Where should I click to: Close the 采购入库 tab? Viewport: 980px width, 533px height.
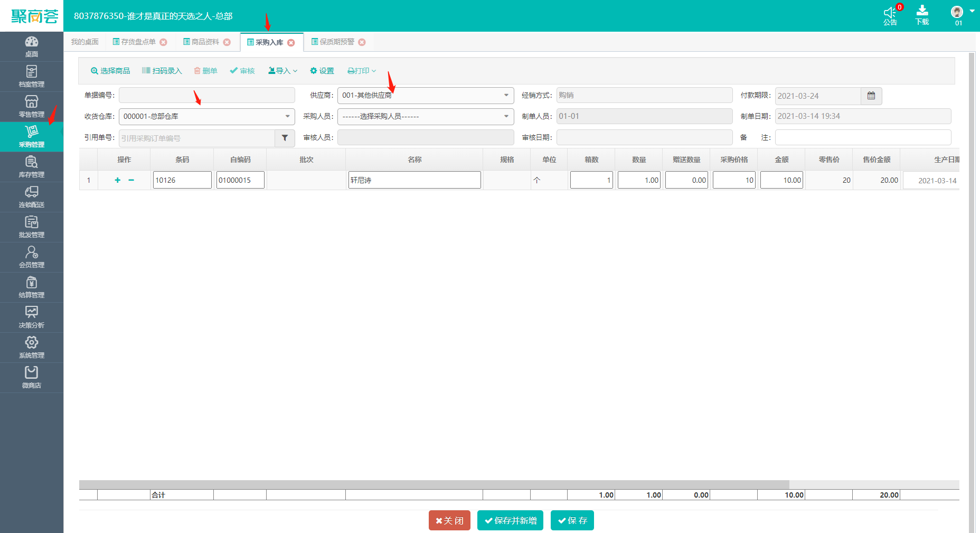pos(291,43)
